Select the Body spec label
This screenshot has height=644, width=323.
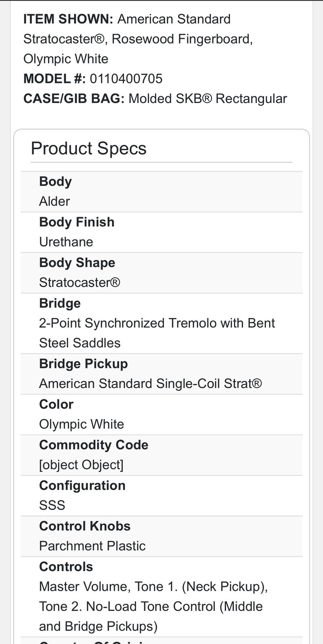55,182
